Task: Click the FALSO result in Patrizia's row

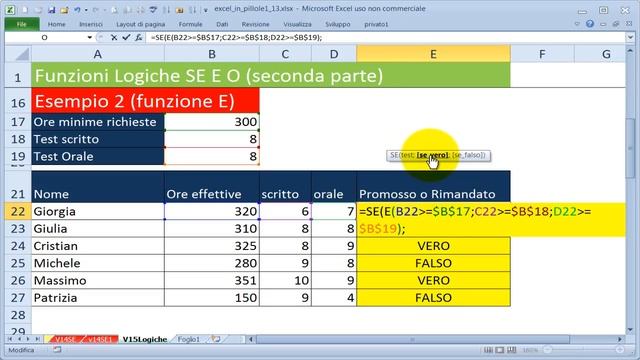Action: (433, 298)
